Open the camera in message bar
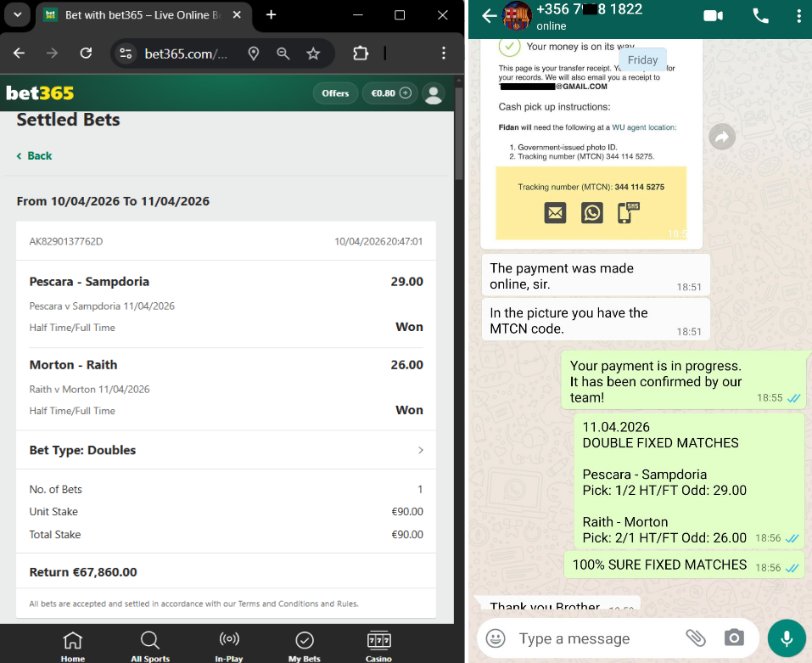The width and height of the screenshot is (812, 663). click(734, 638)
